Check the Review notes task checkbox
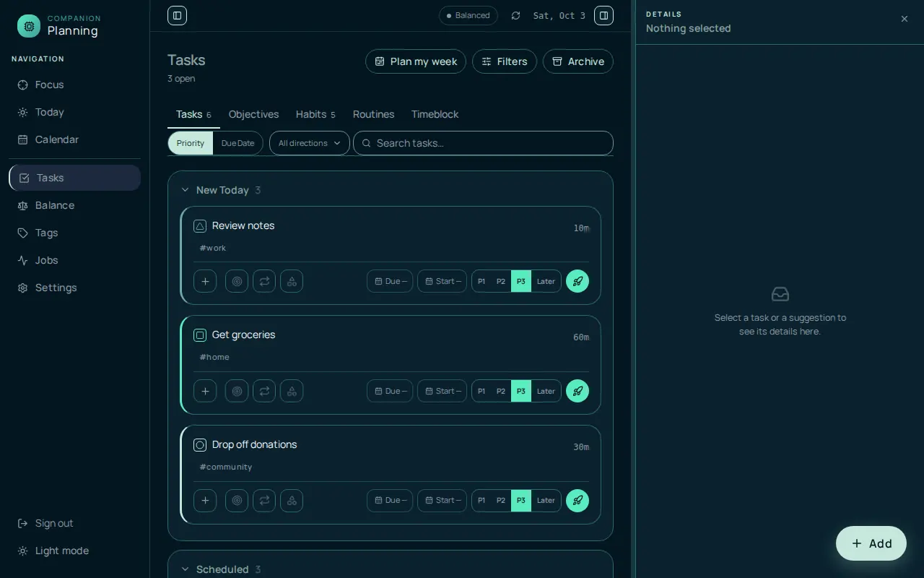Screen dimensions: 924x578 [200, 226]
